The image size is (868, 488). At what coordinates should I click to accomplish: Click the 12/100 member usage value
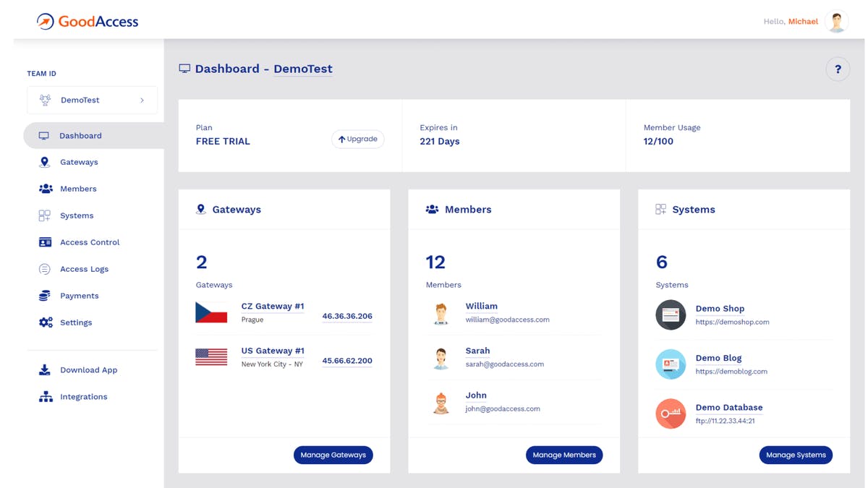(658, 142)
